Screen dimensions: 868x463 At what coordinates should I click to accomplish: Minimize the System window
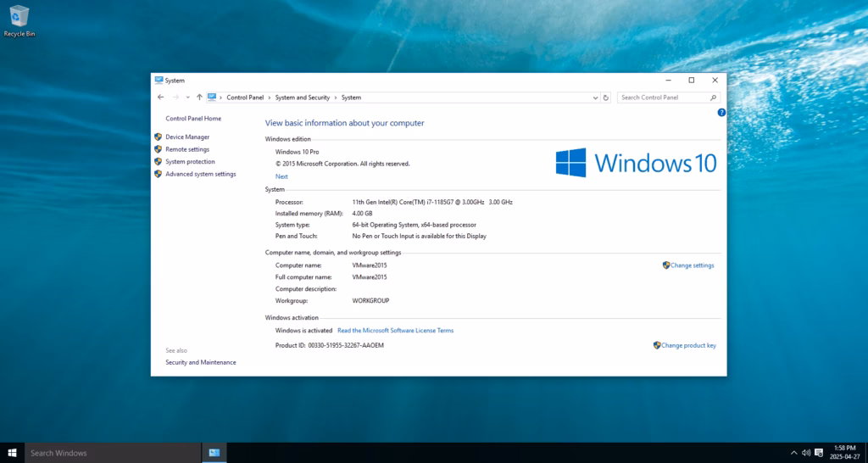click(668, 81)
